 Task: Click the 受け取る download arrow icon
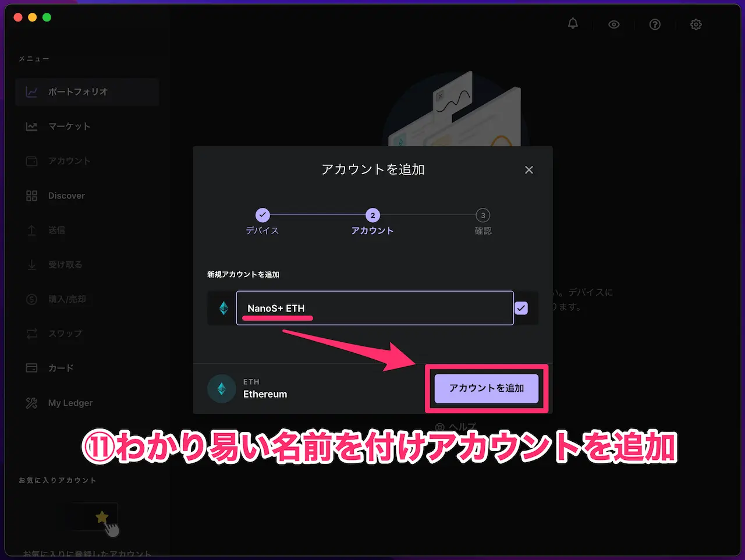point(32,265)
